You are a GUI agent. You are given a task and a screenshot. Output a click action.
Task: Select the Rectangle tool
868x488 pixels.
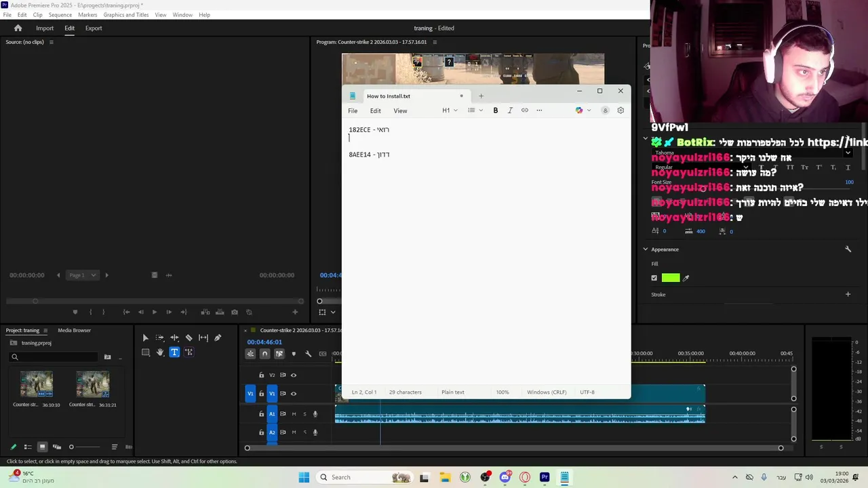pyautogui.click(x=145, y=352)
